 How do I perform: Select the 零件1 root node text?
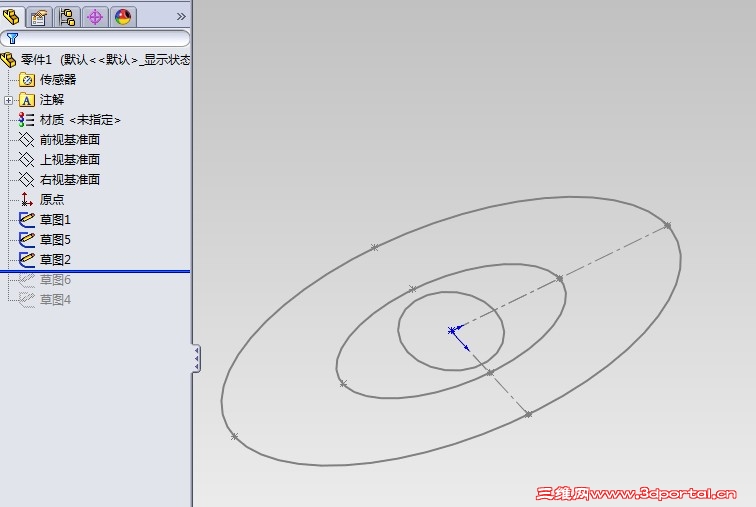(x=106, y=60)
